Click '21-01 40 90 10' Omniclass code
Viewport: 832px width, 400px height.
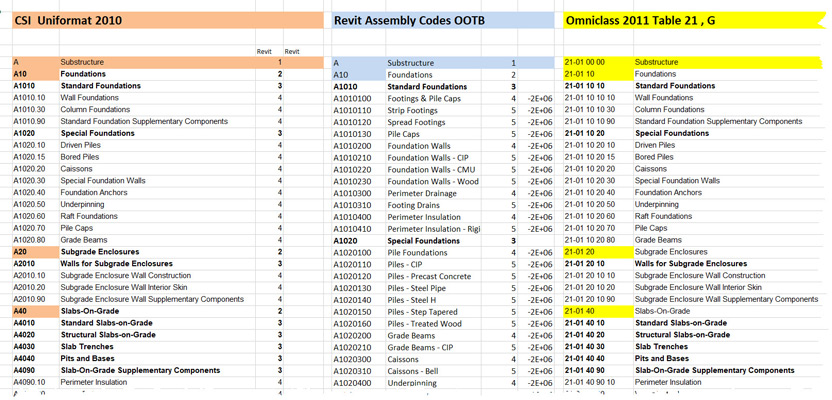(599, 382)
